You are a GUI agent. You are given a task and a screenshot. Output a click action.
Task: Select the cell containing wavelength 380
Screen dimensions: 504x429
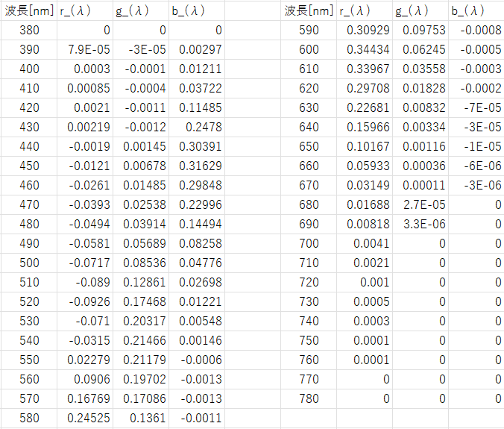point(29,31)
